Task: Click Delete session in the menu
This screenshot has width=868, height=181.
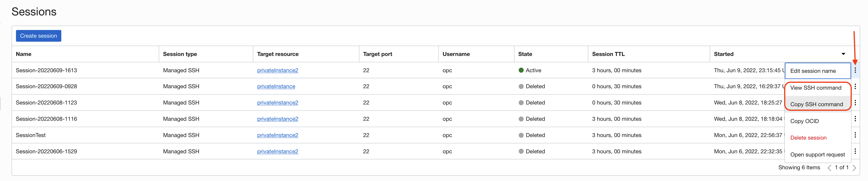Action: [x=808, y=138]
